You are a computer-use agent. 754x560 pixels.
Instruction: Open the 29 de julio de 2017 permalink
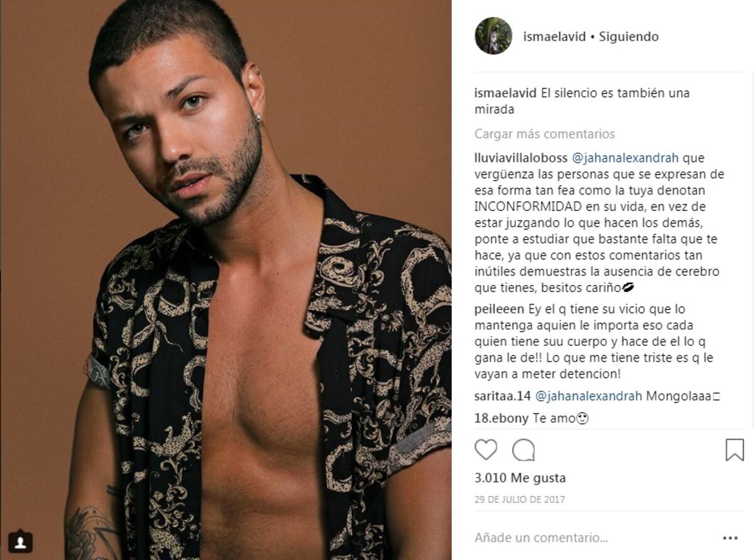(x=520, y=500)
